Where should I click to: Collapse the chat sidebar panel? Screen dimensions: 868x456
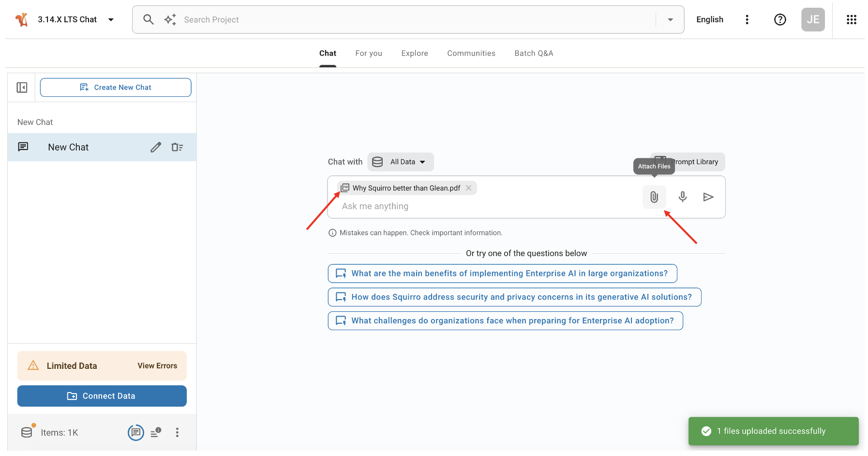coord(22,87)
